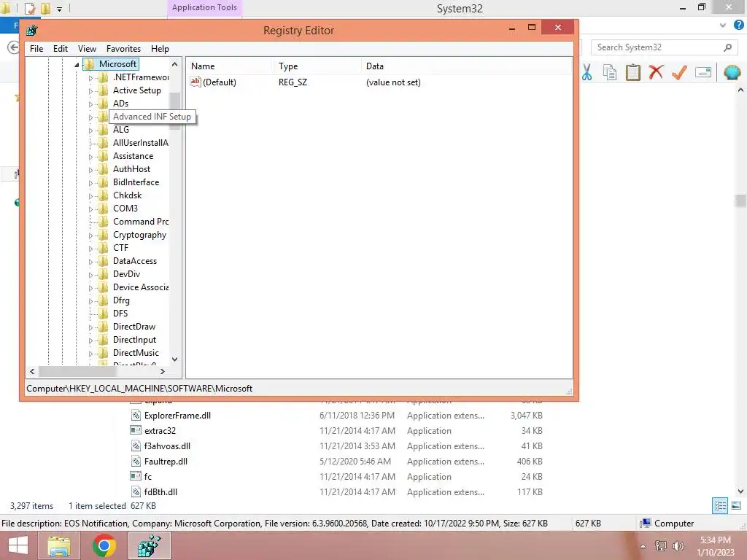Screen dimensions: 747x560
Task: Select the fc application in Explorer
Action: tap(147, 477)
